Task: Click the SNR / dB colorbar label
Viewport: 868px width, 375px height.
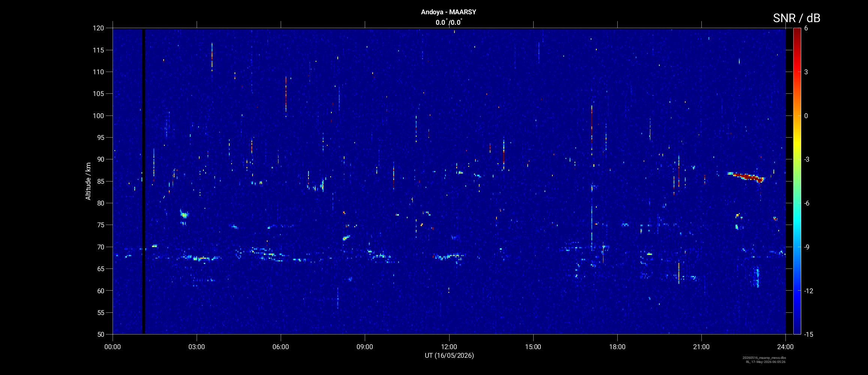Action: tap(796, 18)
